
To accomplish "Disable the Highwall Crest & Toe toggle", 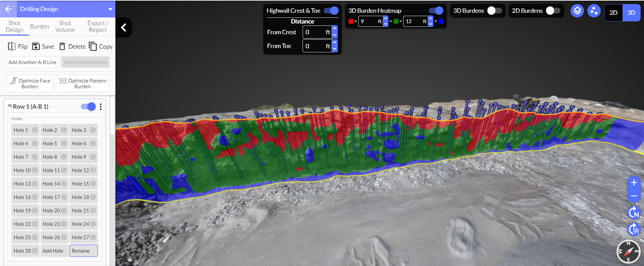I will (331, 11).
